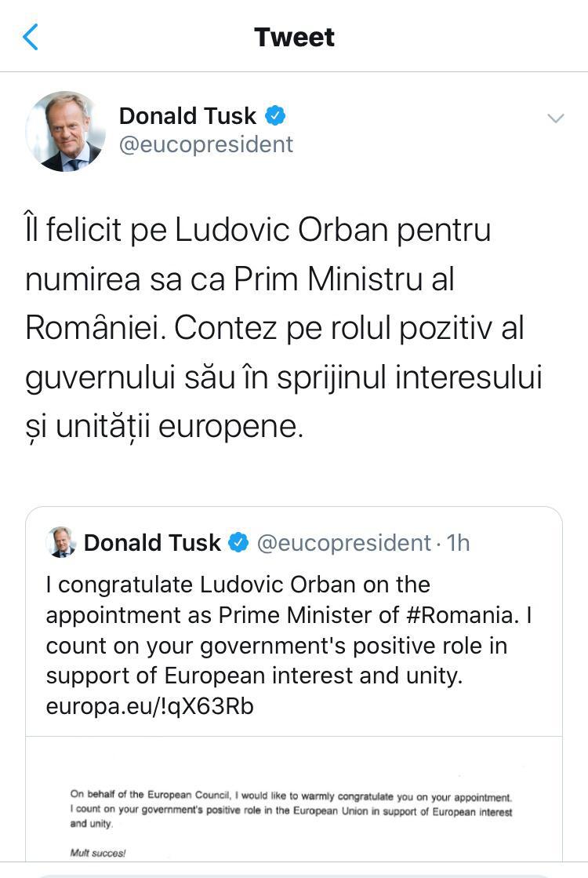The width and height of the screenshot is (588, 878).
Task: Follow the europa.eu/!qX63Rb link
Action: coord(150,707)
